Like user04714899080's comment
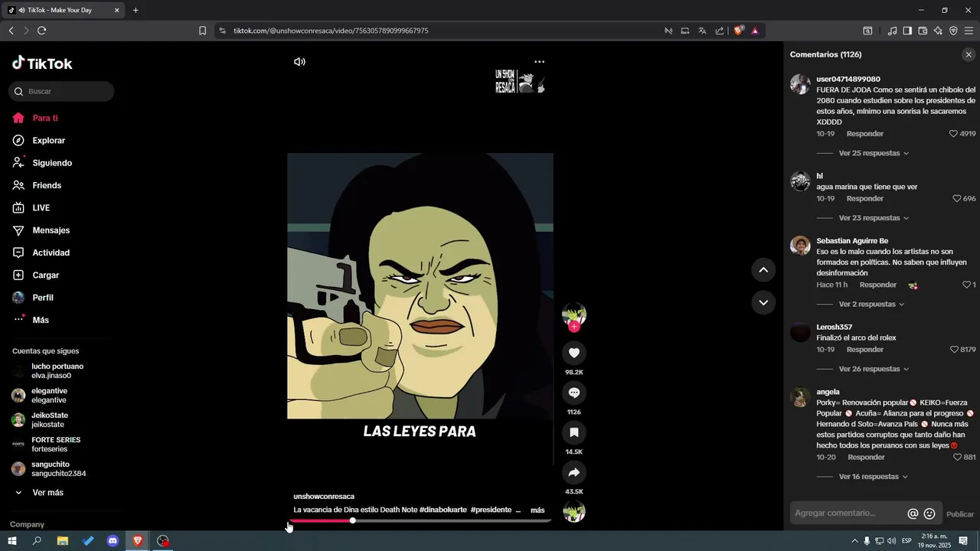980x551 pixels. 953,134
